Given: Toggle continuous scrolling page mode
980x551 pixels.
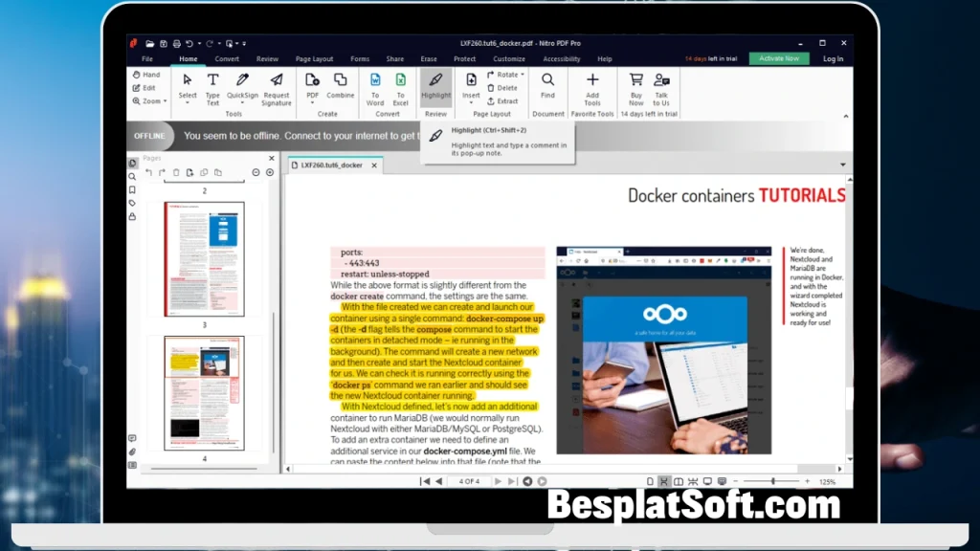Looking at the screenshot, I should pos(664,482).
